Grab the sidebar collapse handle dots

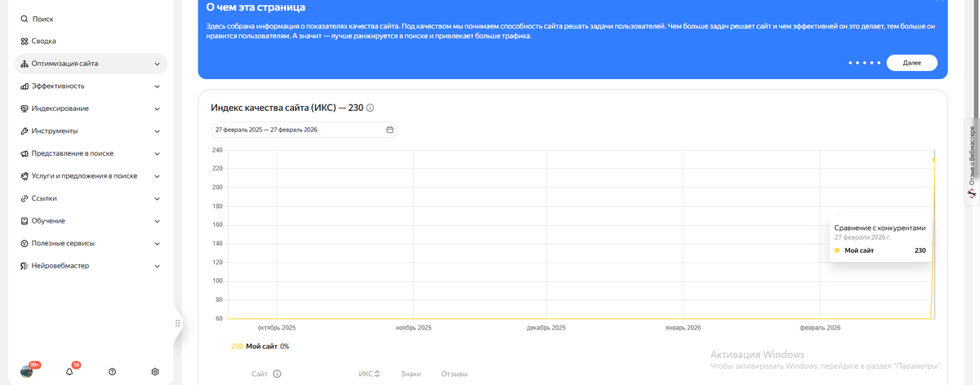(177, 323)
